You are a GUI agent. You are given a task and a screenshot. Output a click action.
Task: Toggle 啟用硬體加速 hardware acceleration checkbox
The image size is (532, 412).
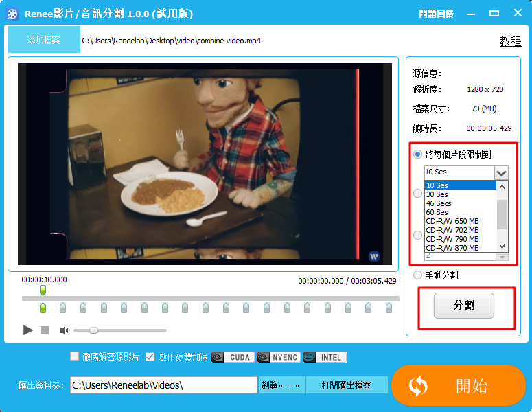click(x=150, y=356)
